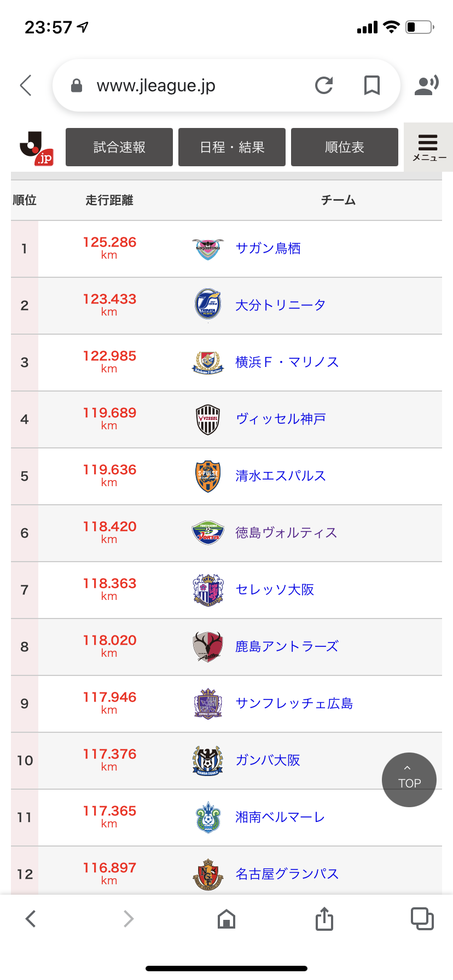Tap the bookmark icon in address bar

[372, 85]
